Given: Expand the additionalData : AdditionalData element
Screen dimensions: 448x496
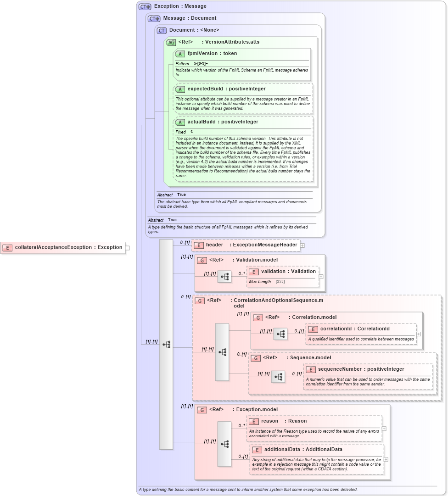Looking at the screenshot, I should (386, 459).
